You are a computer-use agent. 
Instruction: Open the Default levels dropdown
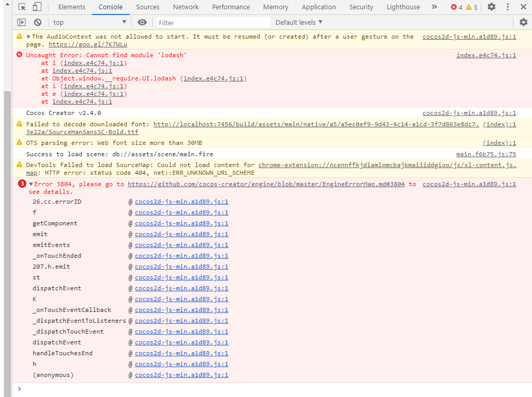[x=299, y=22]
